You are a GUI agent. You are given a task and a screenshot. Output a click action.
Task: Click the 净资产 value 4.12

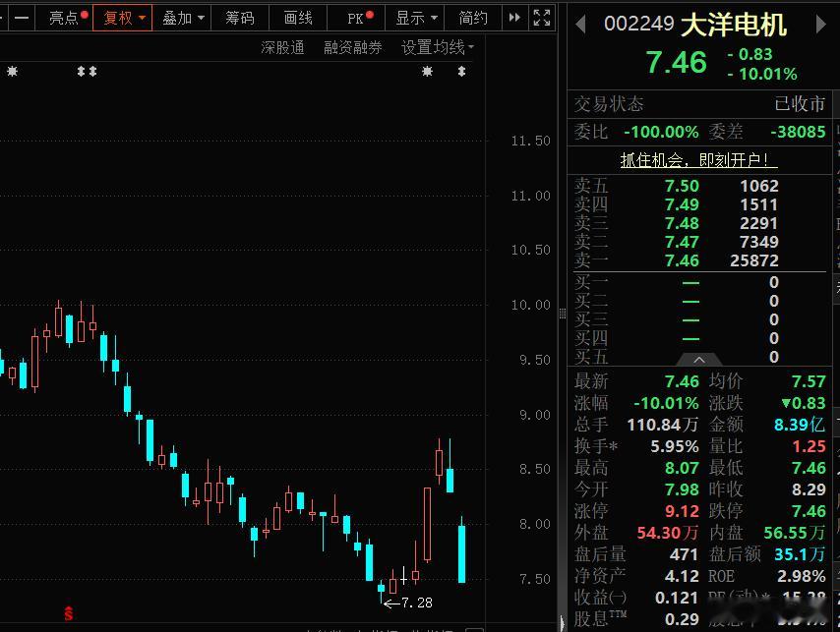(x=682, y=576)
